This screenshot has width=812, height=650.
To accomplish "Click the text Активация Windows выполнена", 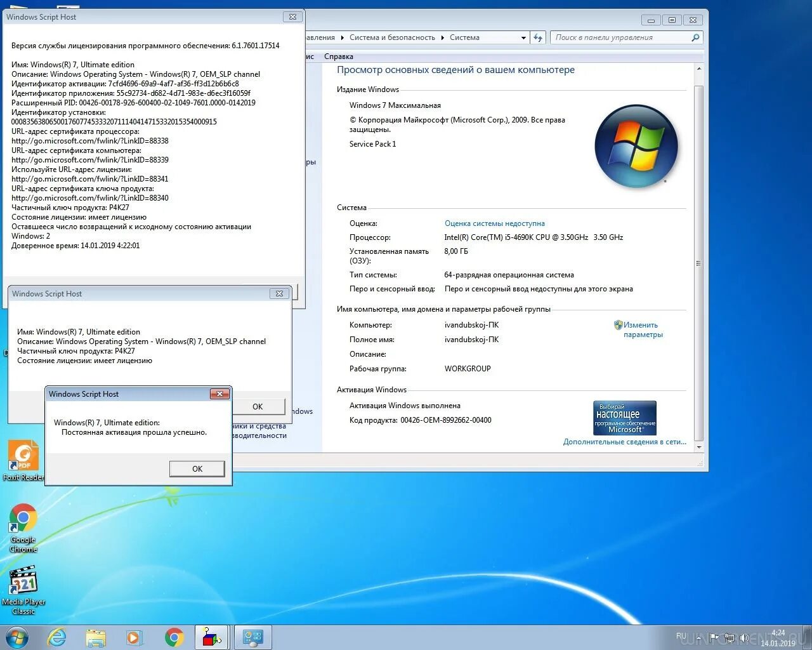I will point(405,406).
